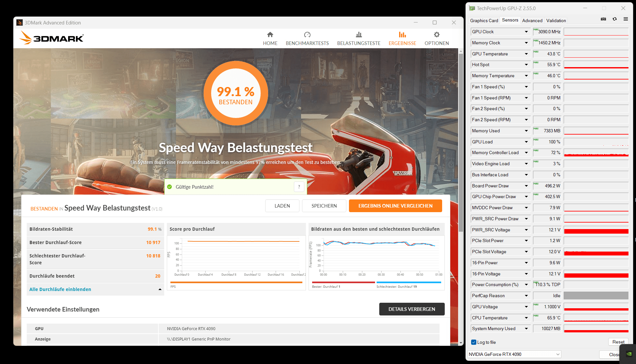The width and height of the screenshot is (636, 364).
Task: Click the 10 818 worst run score
Action: 153,256
